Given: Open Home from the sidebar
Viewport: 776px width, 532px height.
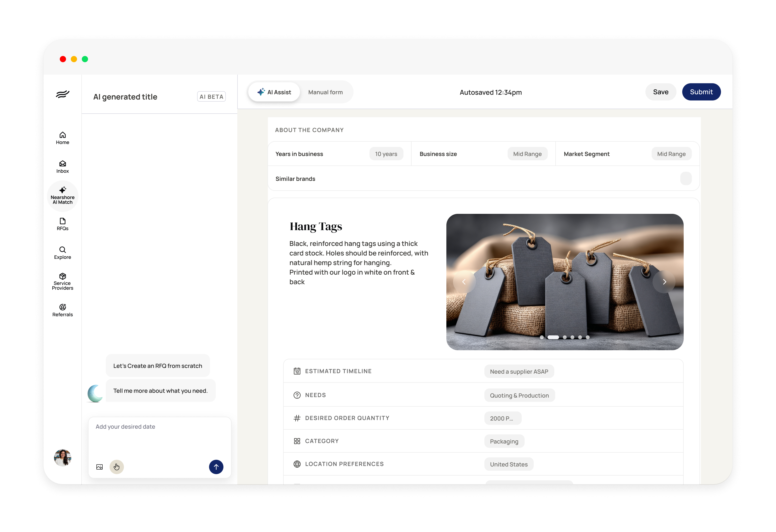Looking at the screenshot, I should [62, 138].
